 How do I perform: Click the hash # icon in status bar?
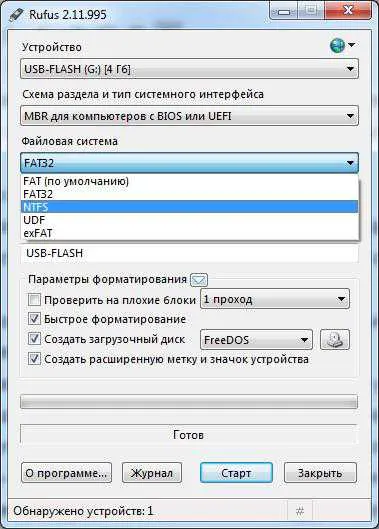(299, 511)
